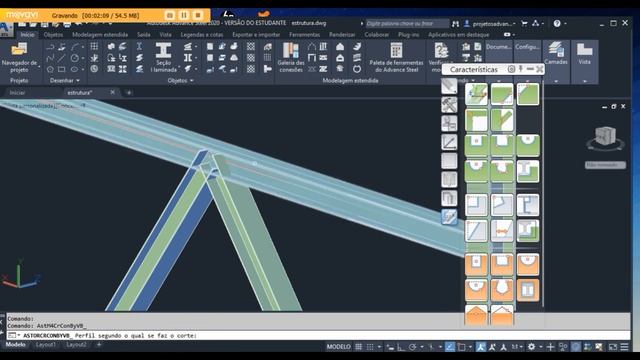This screenshot has width=640, height=360.
Task: Close the estrutura drawing tab
Action: 113,93
